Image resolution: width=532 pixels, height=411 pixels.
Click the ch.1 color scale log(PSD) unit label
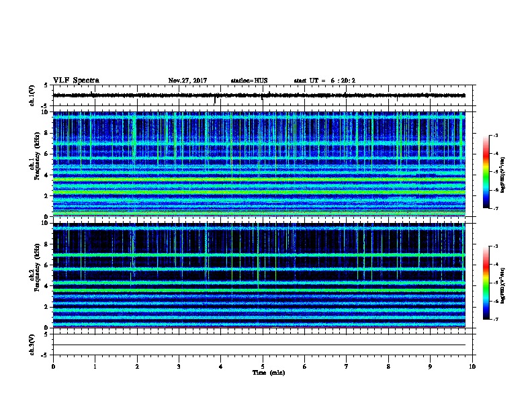503,175
